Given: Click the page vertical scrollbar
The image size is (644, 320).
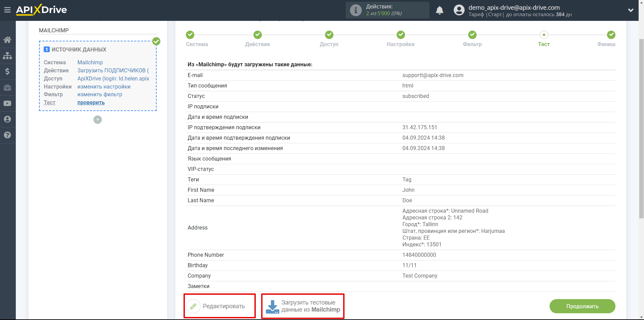Looking at the screenshot, I should tap(641, 128).
